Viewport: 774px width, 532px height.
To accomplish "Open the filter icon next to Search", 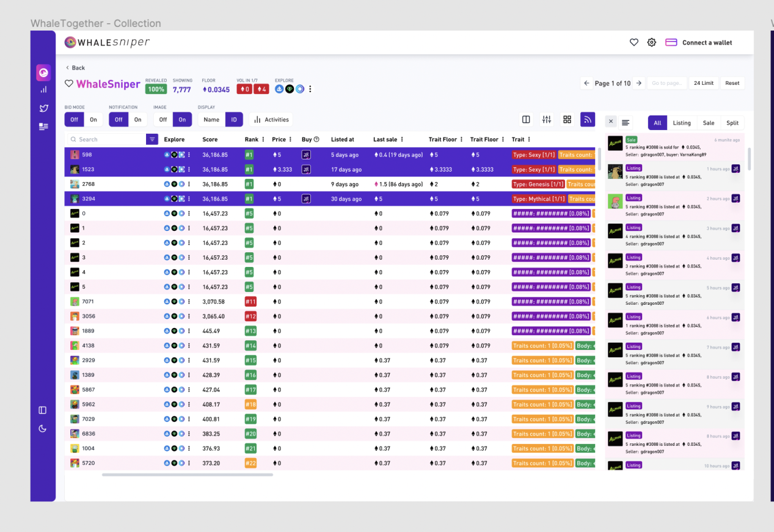I will (x=153, y=139).
